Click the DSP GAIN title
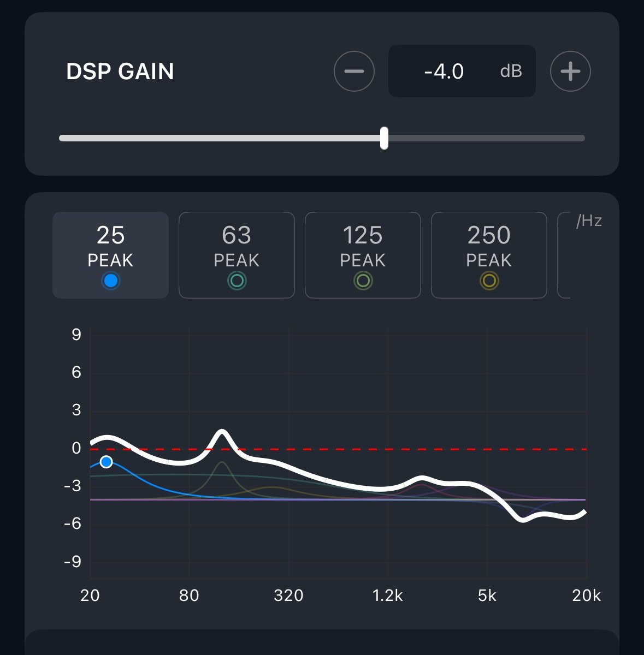 click(120, 72)
